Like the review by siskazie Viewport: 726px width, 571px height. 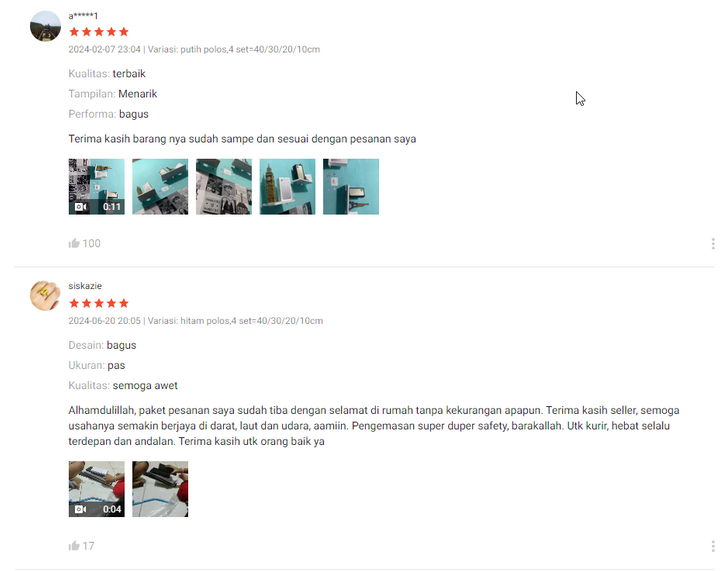tap(74, 546)
